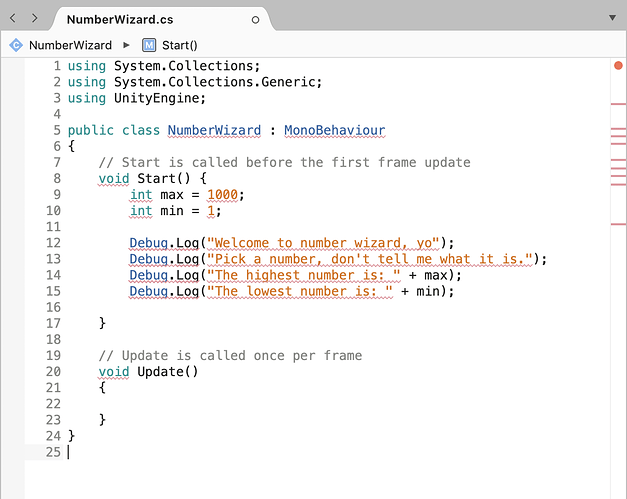Click the MonoBehaviour class name
Screen dimensions: 627x499
pyautogui.click(x=335, y=130)
